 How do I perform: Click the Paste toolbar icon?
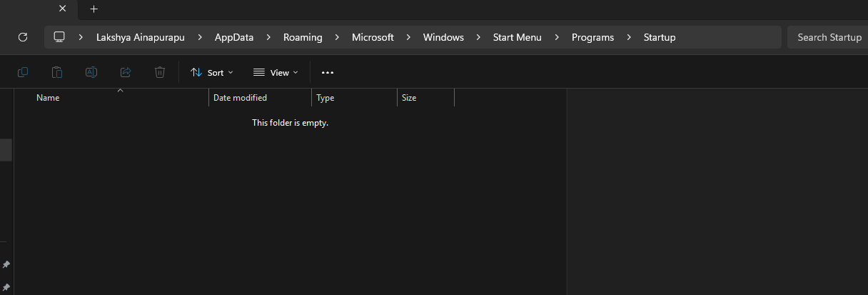pyautogui.click(x=57, y=72)
